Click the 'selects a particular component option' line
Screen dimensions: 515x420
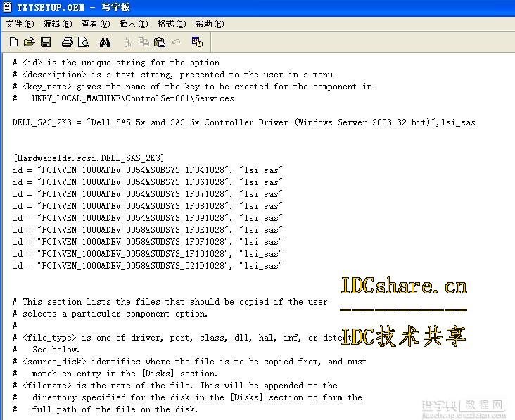coord(110,314)
